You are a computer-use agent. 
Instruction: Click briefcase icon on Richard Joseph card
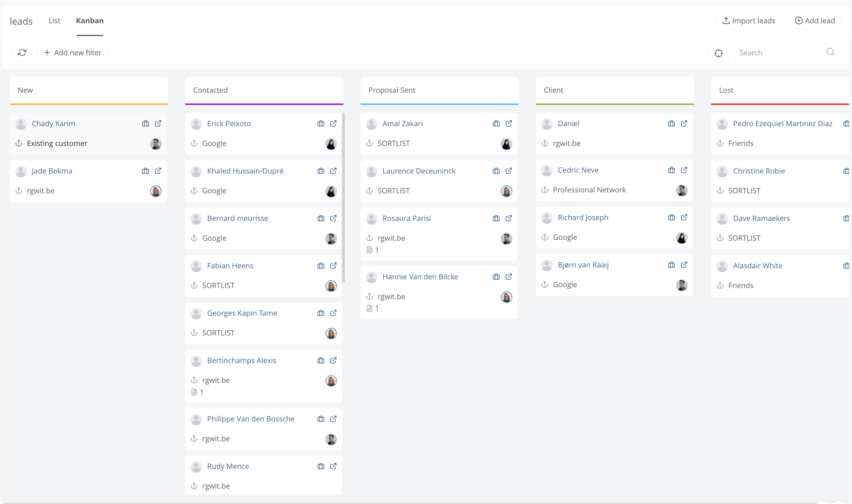[671, 217]
